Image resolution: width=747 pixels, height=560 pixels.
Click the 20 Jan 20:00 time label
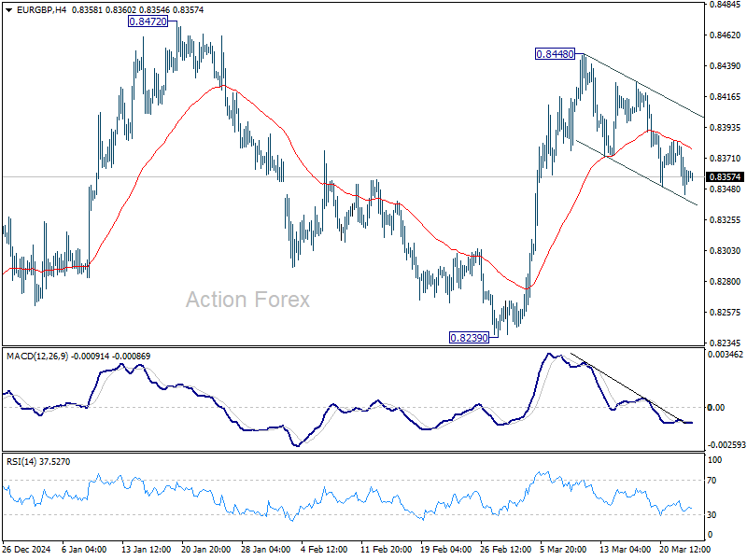[x=205, y=550]
